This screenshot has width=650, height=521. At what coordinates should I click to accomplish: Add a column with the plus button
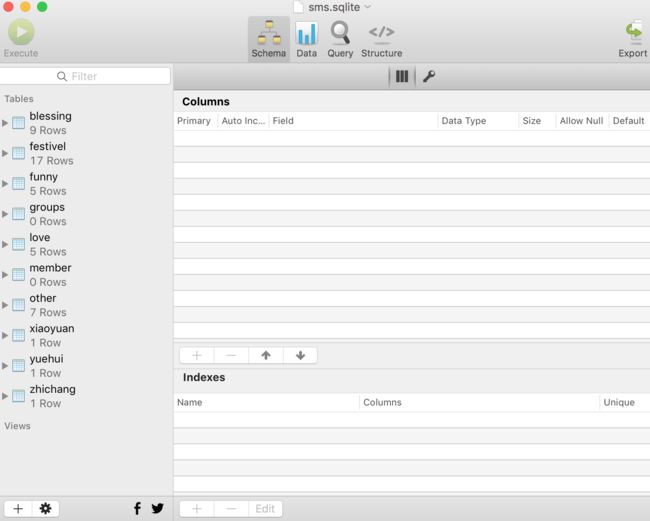[x=197, y=355]
